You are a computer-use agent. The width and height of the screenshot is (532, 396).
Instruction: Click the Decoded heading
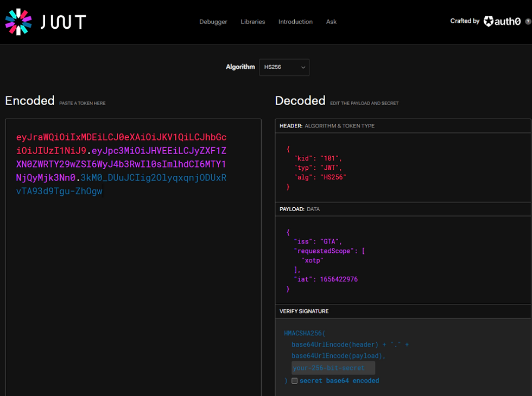click(x=300, y=101)
